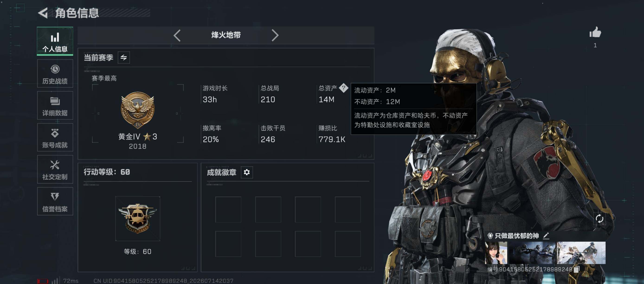This screenshot has height=284, width=644.
Task: Open the player avatar photo thumbnail
Action: 496,253
